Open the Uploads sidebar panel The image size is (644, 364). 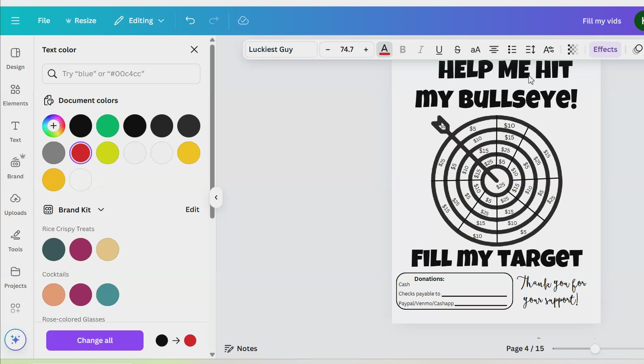point(15,204)
